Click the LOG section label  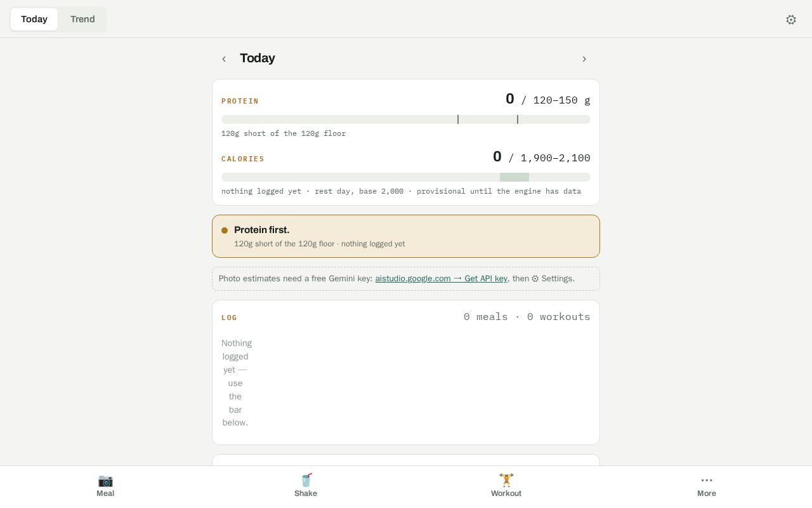[x=229, y=317]
